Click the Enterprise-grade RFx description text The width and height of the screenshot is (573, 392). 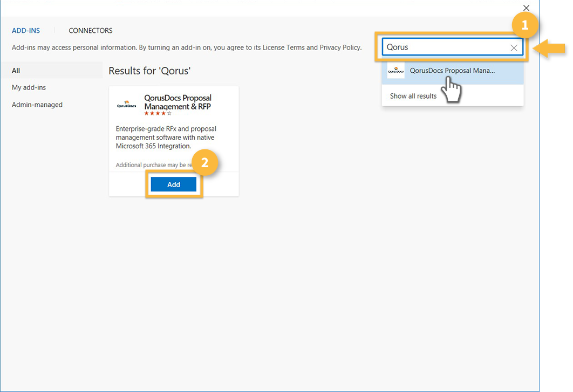[x=166, y=137]
